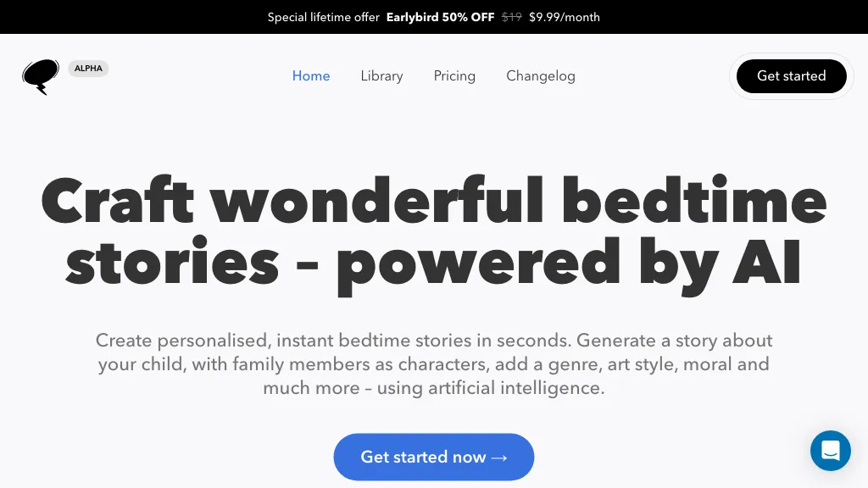Screen dimensions: 868x488
Task: Click the arrow on Get started now
Action: [499, 457]
